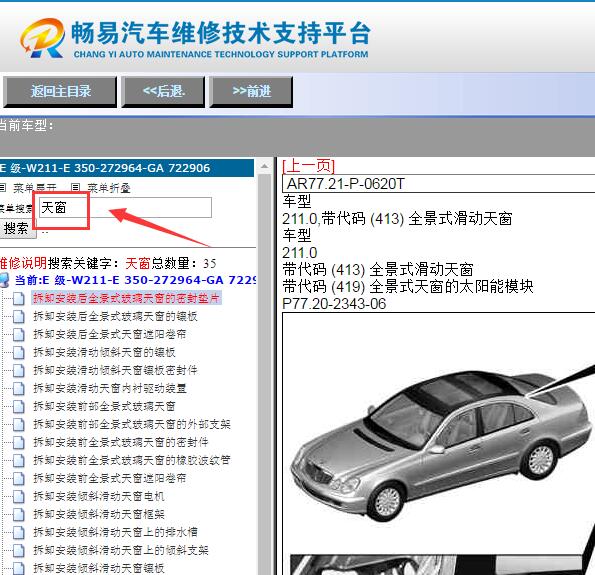Viewport: 595px width, 575px height.
Task: Click the document icon for 倾斜滑动天窗框架
Action: pos(19,515)
